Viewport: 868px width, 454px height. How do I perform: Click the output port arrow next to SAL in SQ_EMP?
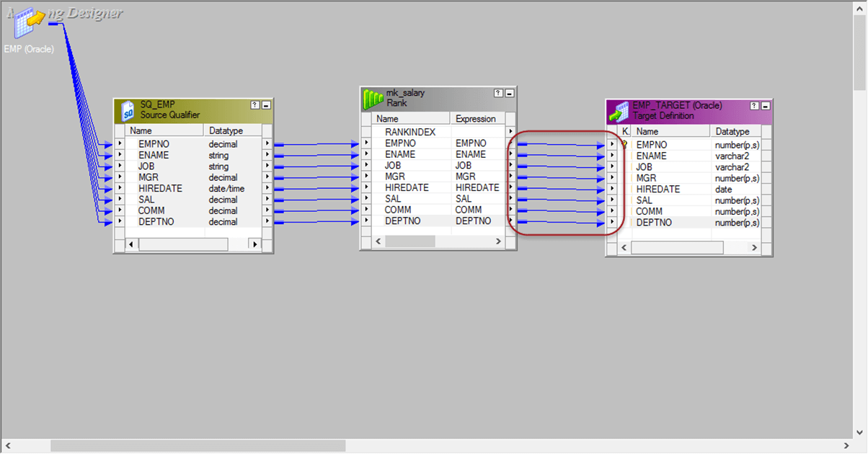[x=267, y=199]
